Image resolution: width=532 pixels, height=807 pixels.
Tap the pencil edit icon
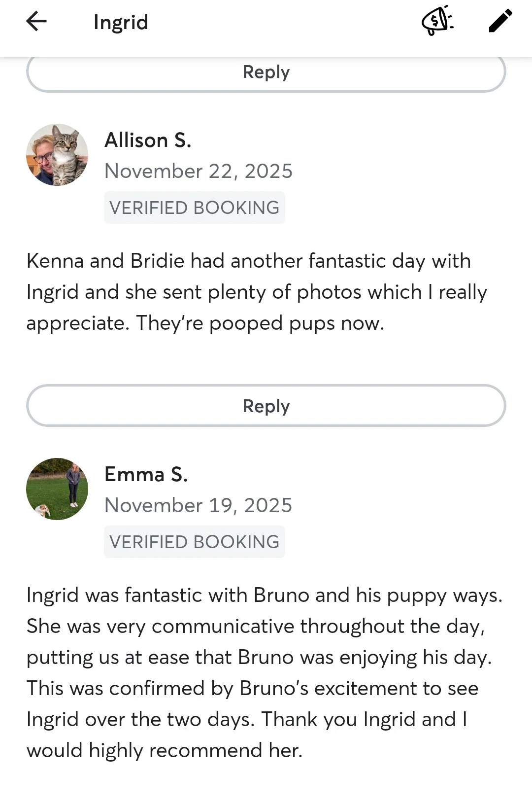coord(500,21)
